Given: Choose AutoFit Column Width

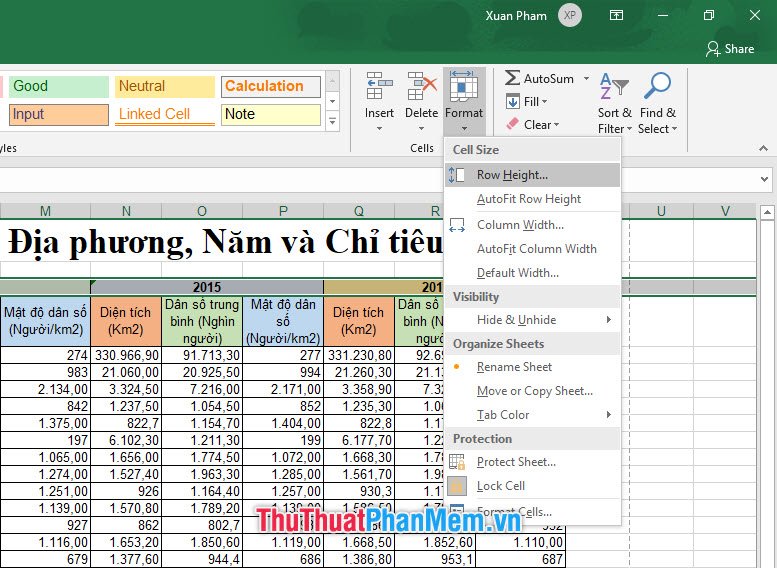Looking at the screenshot, I should click(x=533, y=249).
